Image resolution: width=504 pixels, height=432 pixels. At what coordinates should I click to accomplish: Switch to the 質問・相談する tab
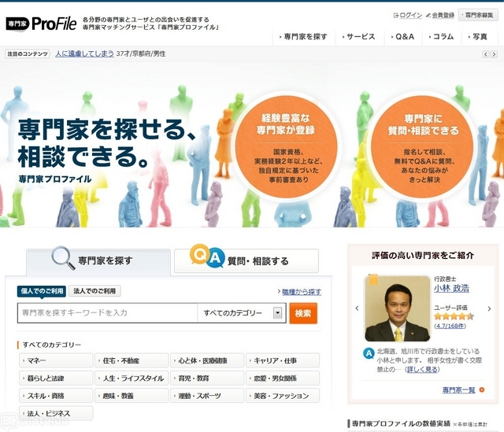click(246, 260)
